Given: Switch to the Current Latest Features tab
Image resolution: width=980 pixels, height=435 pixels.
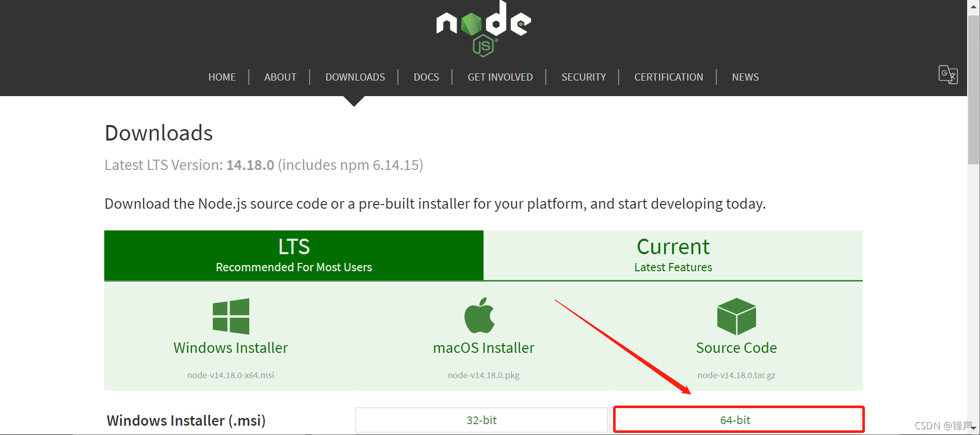Looking at the screenshot, I should point(673,255).
